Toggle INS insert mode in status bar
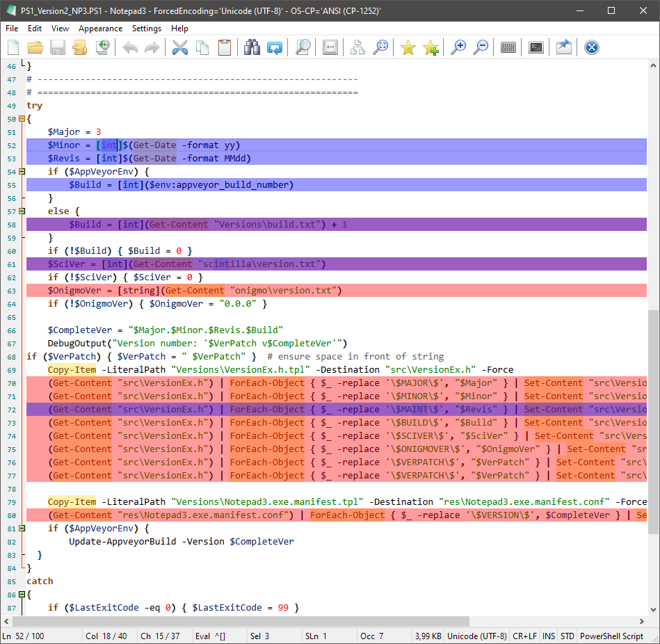660x644 pixels. tap(549, 636)
